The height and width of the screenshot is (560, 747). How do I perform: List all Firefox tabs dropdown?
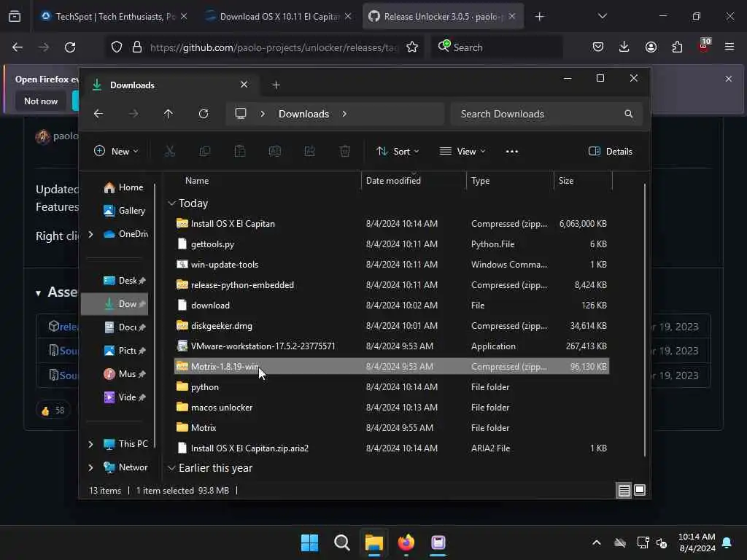(602, 16)
